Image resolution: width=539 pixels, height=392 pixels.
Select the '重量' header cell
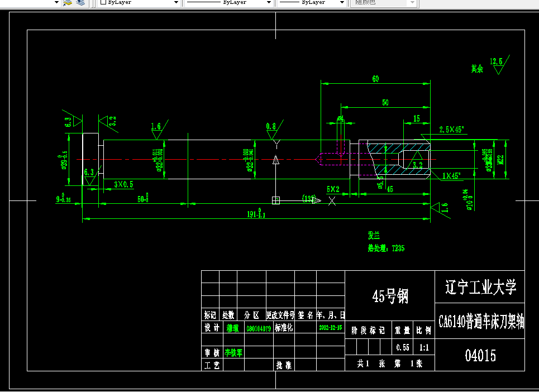(x=402, y=331)
